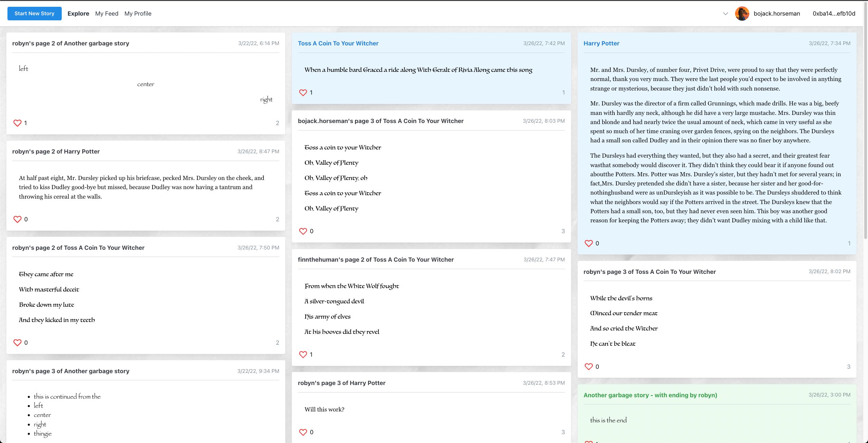This screenshot has width=868, height=443.
Task: Open robyn's page 3 of Toss A Coin title
Action: click(649, 272)
